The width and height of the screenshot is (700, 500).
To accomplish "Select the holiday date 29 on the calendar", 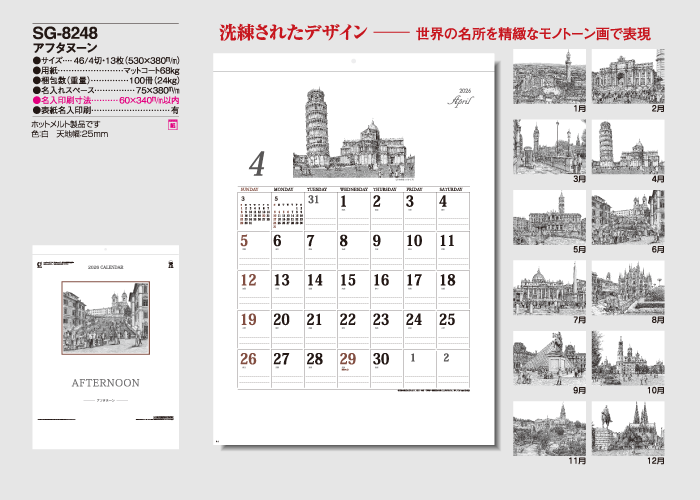I will [x=348, y=359].
